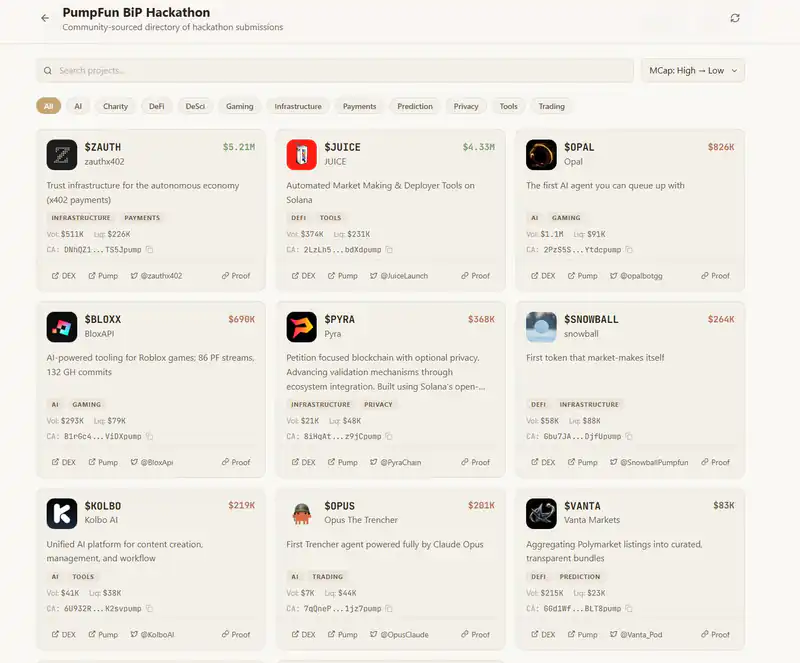The image size is (800, 663).
Task: Click the back arrow icon
Action: [45, 18]
